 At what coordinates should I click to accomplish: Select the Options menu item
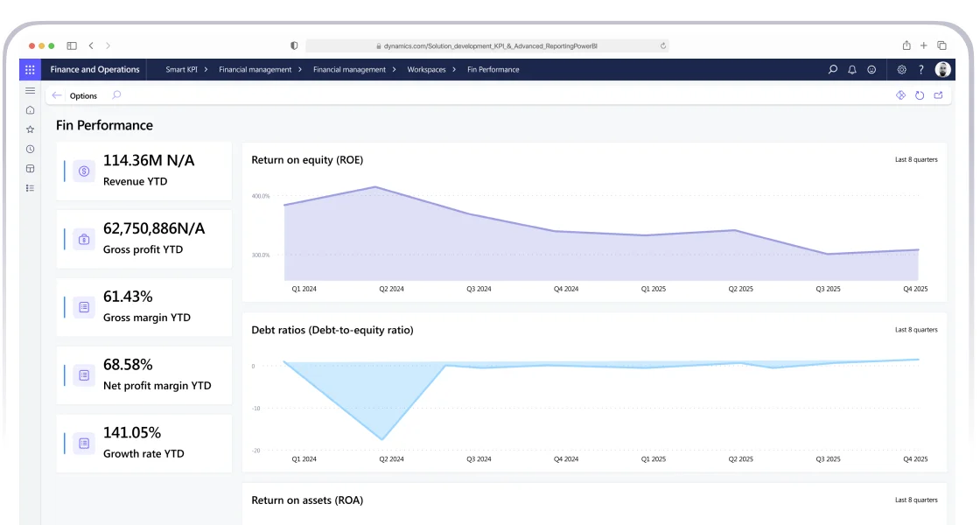(x=83, y=96)
